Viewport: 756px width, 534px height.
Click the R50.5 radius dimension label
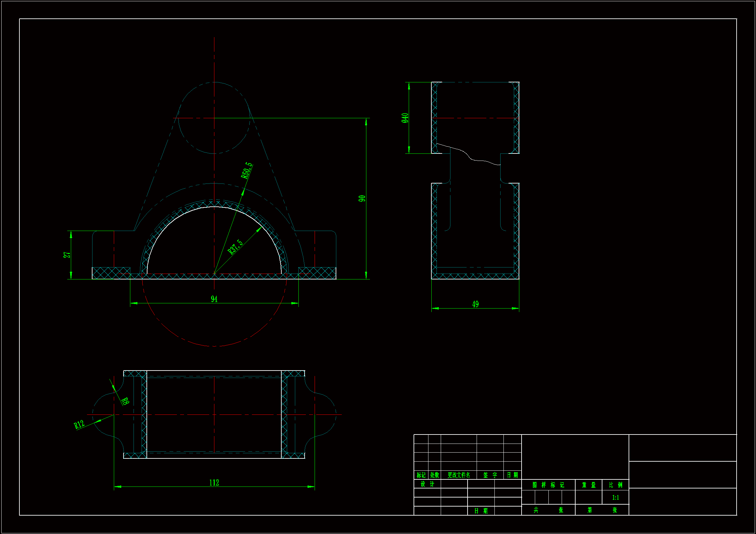pyautogui.click(x=247, y=171)
